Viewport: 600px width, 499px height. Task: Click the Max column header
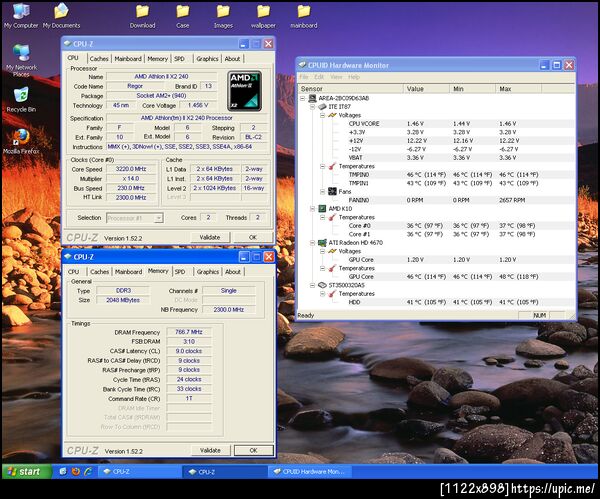click(518, 89)
